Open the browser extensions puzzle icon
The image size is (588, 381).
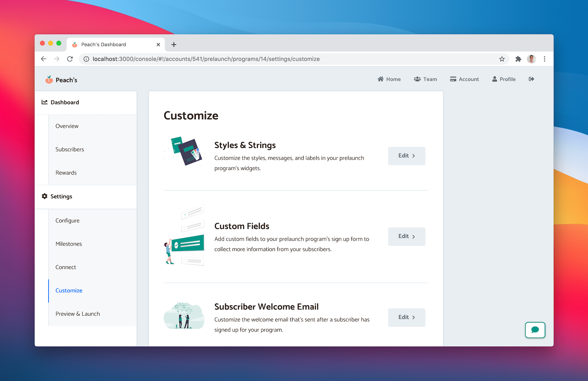pyautogui.click(x=518, y=59)
